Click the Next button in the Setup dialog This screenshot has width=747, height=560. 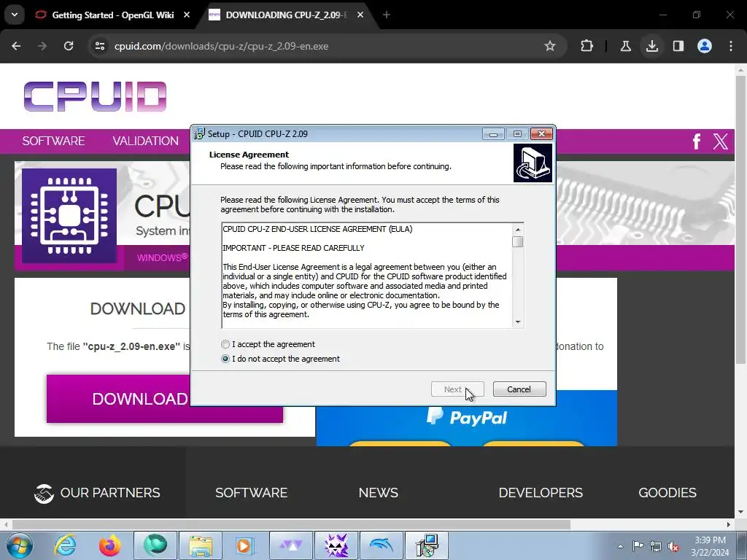(x=457, y=389)
